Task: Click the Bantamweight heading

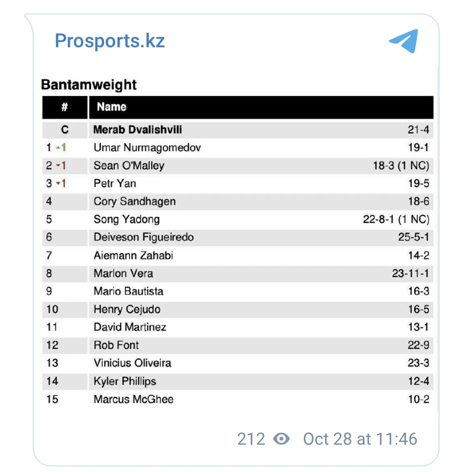Action: (x=89, y=85)
